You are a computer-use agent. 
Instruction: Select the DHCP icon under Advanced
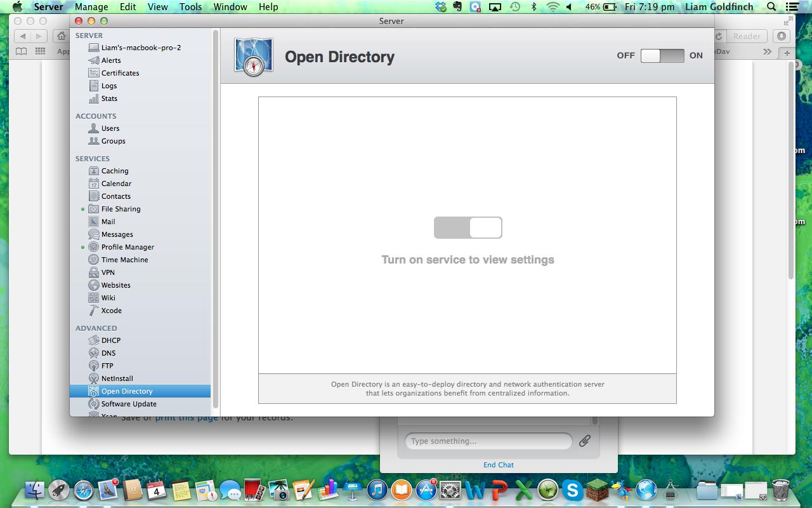pos(94,340)
